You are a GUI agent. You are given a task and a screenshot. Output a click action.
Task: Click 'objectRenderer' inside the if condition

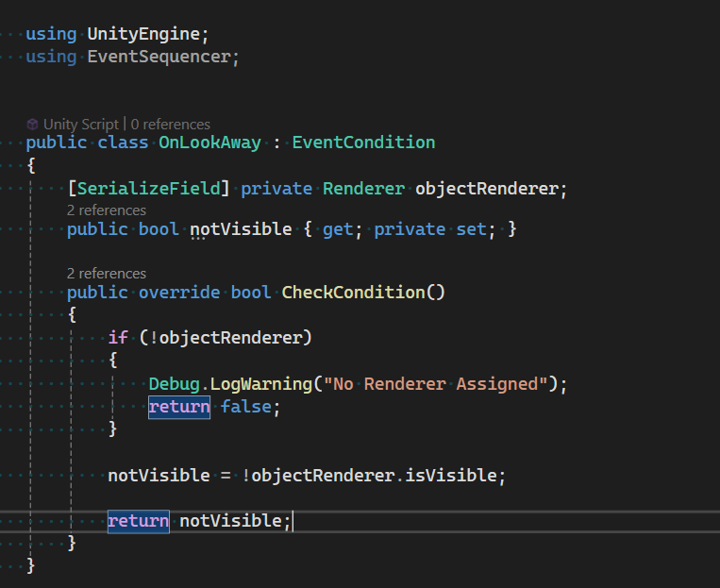230,338
